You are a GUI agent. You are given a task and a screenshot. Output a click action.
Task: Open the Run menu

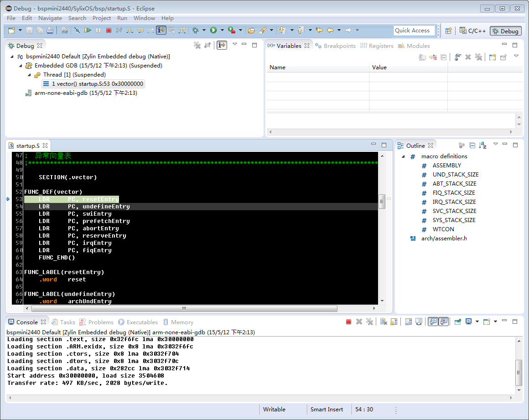[x=122, y=18]
